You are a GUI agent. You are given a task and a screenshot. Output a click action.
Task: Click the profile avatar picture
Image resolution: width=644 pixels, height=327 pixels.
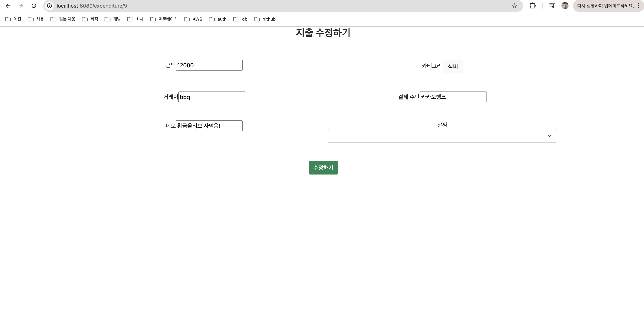coord(565,6)
